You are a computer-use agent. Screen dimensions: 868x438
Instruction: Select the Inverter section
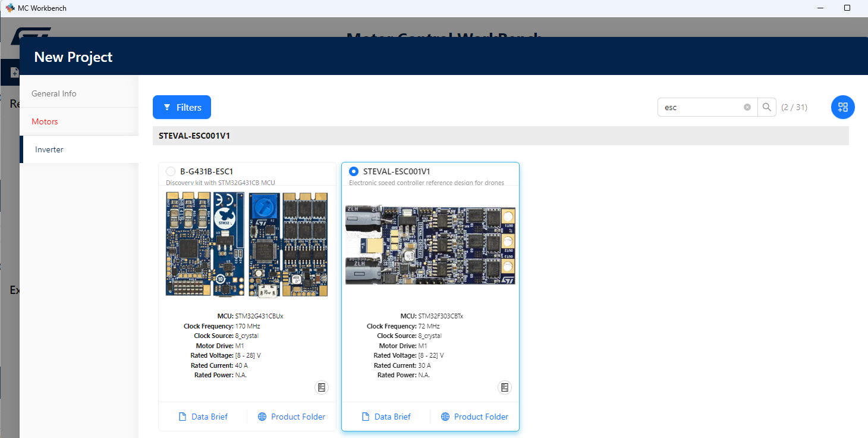(48, 149)
